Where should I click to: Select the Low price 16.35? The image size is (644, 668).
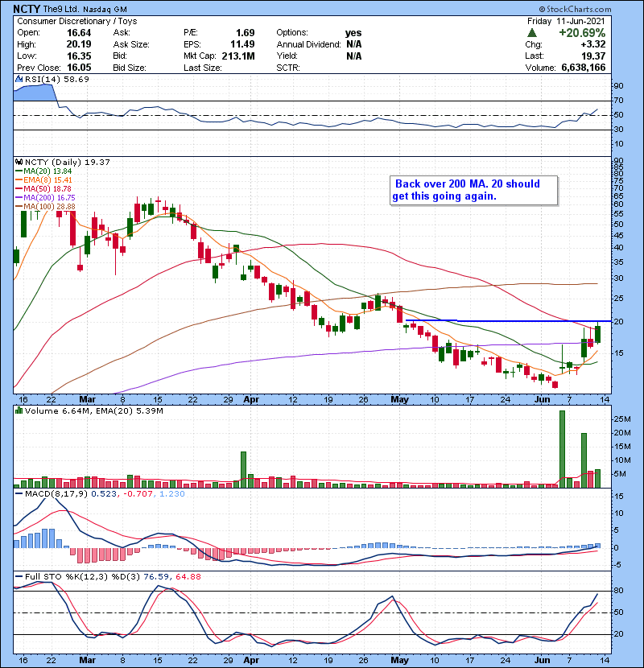(79, 56)
